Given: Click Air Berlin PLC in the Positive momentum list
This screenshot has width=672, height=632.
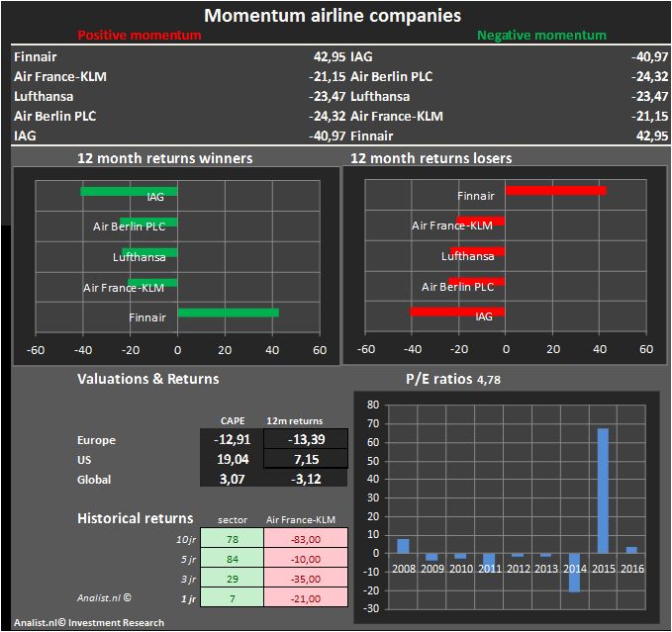Looking at the screenshot, I should 54,116.
